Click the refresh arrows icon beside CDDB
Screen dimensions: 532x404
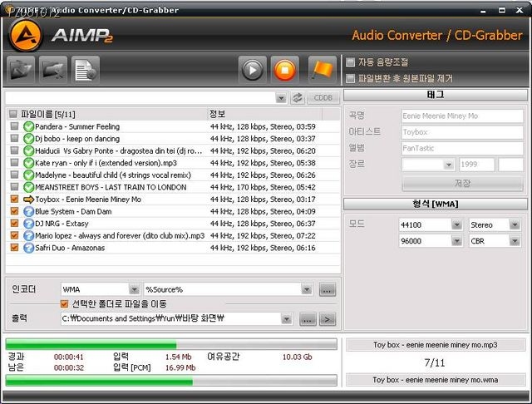(x=298, y=98)
